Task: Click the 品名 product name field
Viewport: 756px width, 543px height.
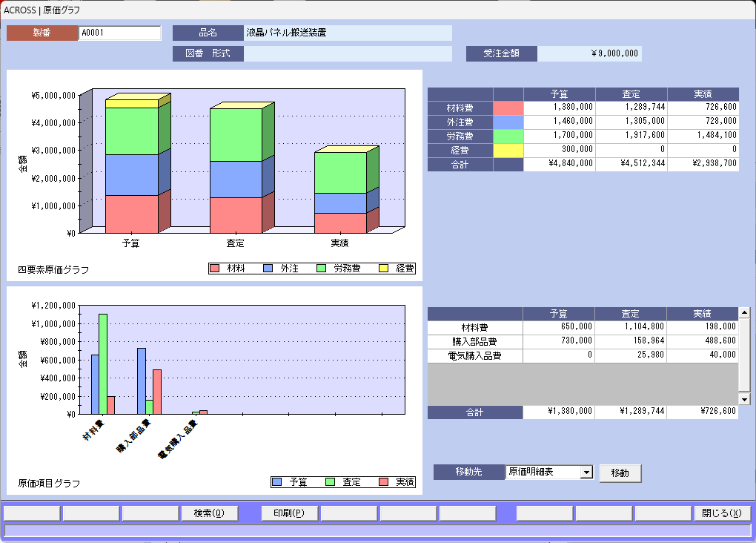Action: 348,33
